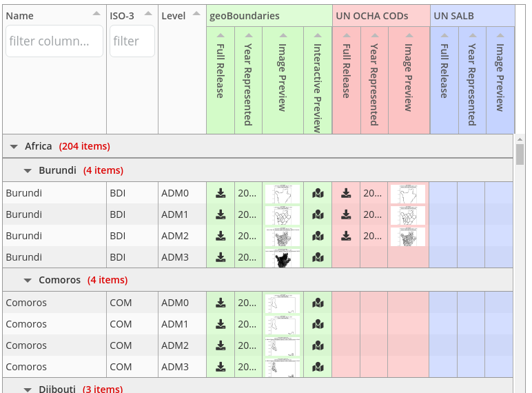Select the UN SALB group header
Image resolution: width=532 pixels, height=393 pixels.
coord(473,16)
